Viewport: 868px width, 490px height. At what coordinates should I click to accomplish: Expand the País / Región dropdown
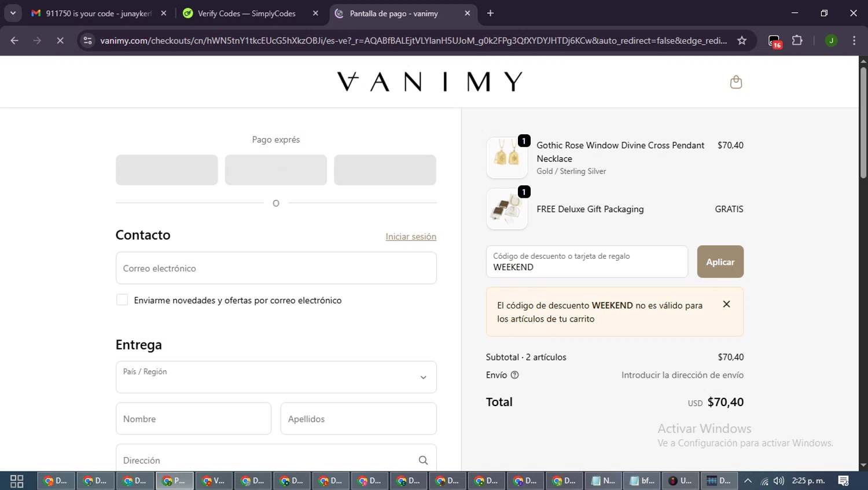276,377
